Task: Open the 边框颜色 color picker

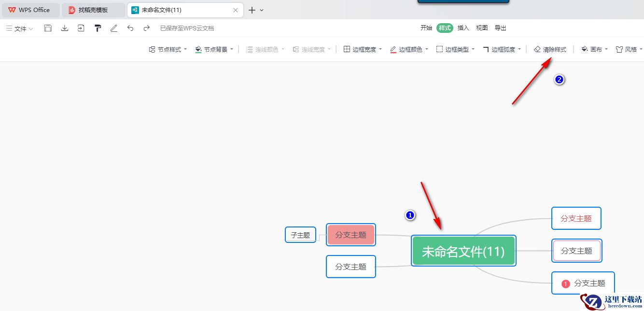Action: [x=409, y=49]
